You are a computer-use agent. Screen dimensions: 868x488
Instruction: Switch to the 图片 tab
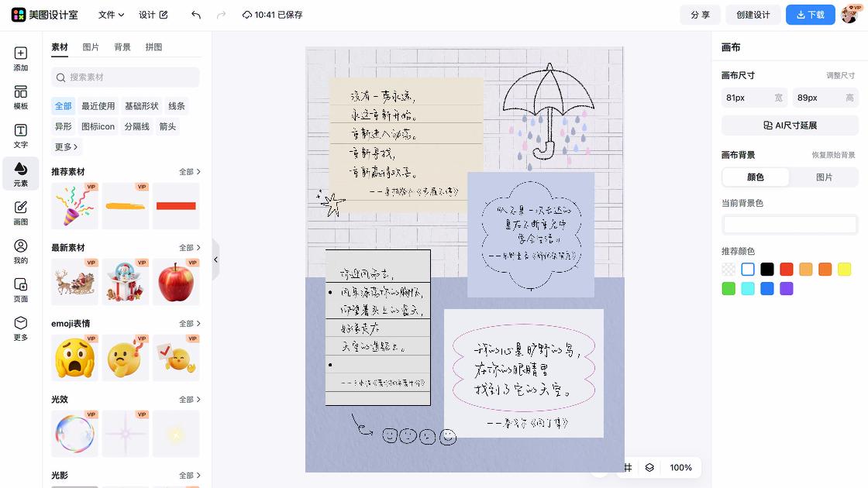tap(91, 47)
